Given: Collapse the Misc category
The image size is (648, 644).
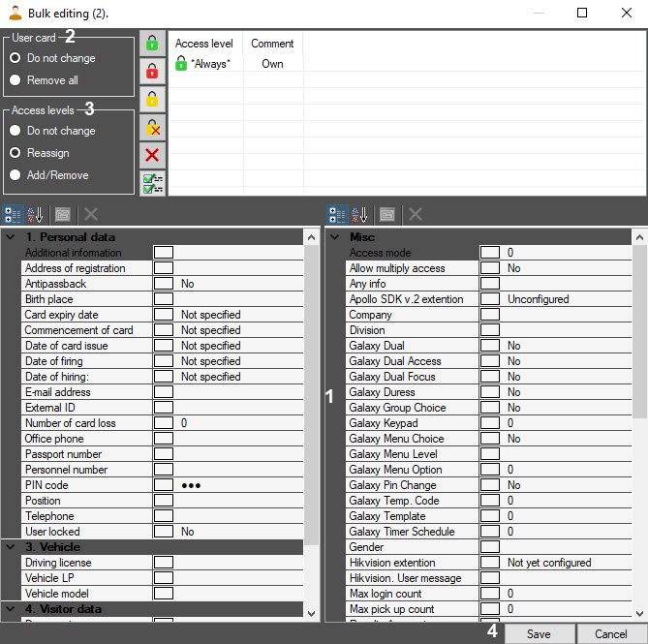Looking at the screenshot, I should pos(336,237).
